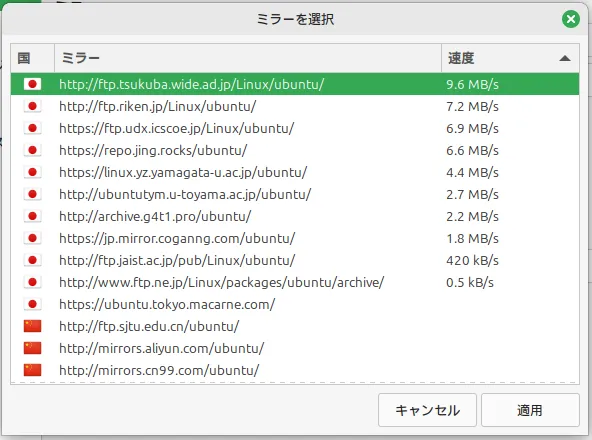Image resolution: width=592 pixels, height=440 pixels.
Task: Click the Japan flag beside repo.jing.rocks
Action: [32, 150]
